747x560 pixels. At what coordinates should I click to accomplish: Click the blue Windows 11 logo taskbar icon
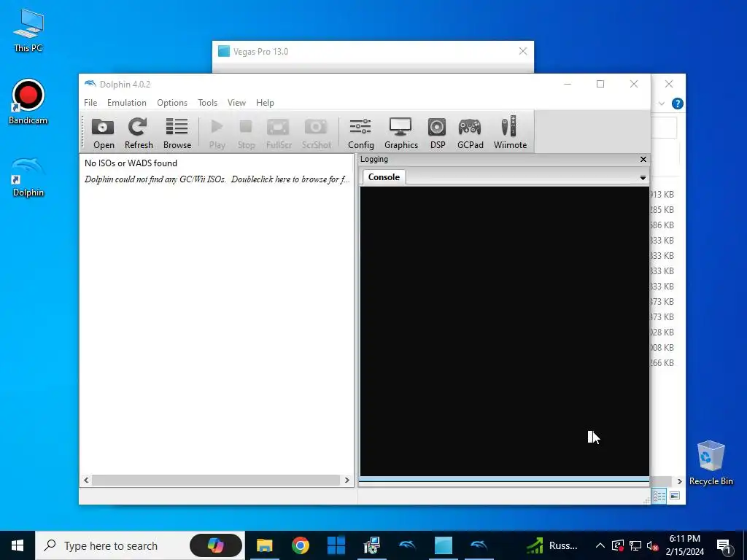tap(336, 545)
